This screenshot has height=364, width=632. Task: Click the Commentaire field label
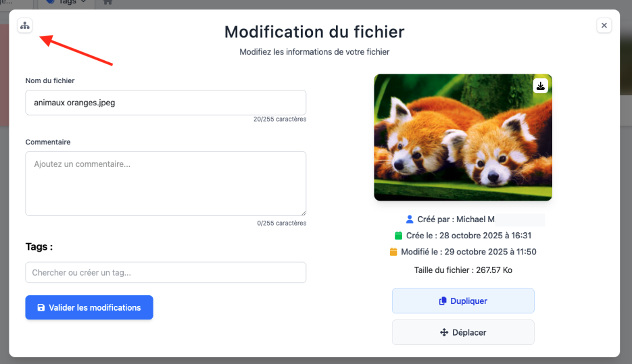(48, 142)
